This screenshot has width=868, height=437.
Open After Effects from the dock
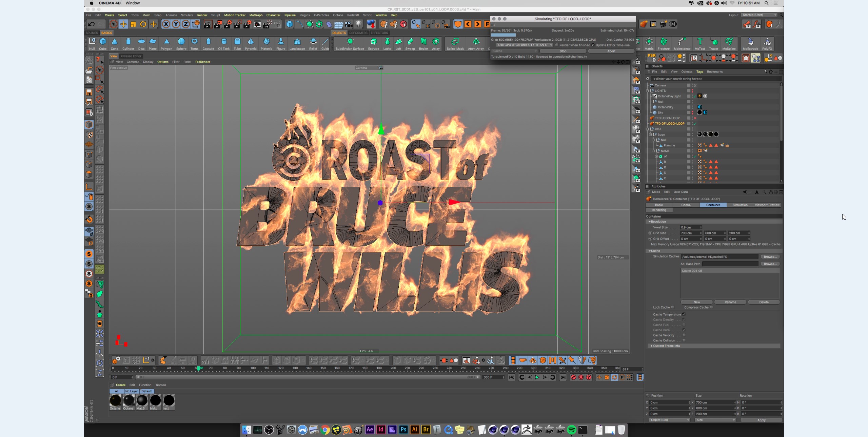pyautogui.click(x=370, y=430)
